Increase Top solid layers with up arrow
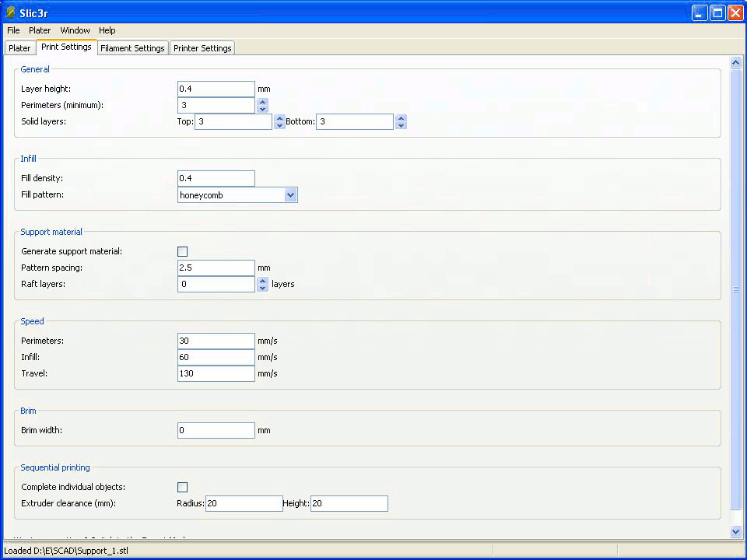Viewport: 747px width, 560px height. coord(279,117)
